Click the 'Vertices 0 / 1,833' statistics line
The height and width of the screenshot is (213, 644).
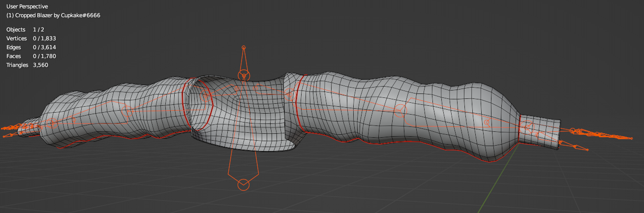pos(31,38)
